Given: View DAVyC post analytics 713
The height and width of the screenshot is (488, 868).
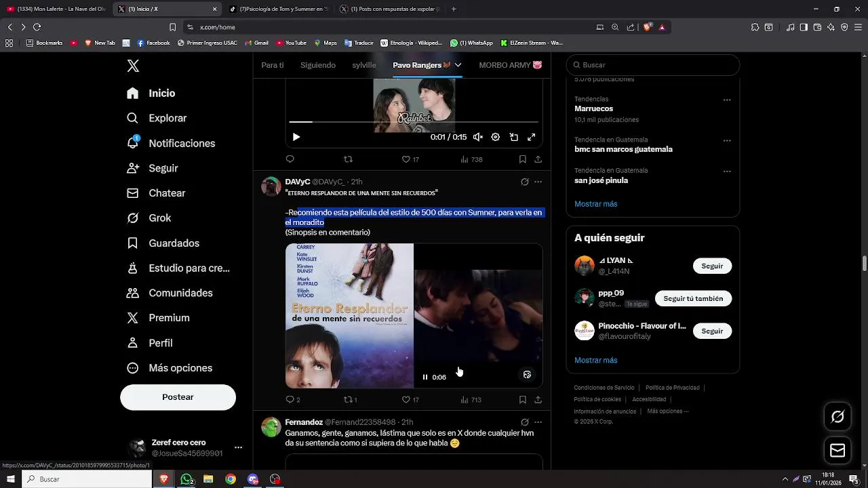Looking at the screenshot, I should tap(471, 400).
